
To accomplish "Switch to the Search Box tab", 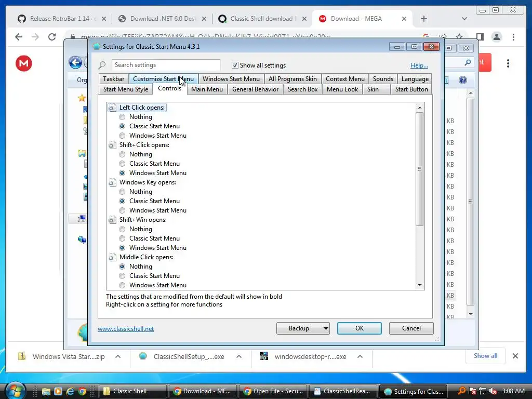I will tap(303, 89).
